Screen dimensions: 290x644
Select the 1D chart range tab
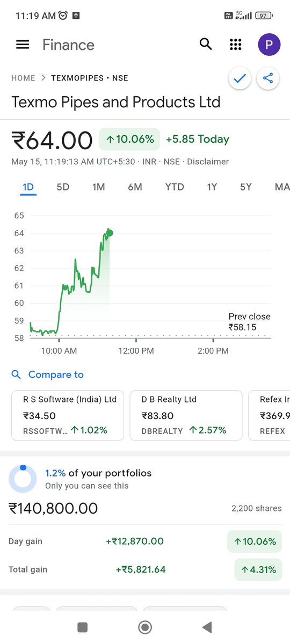point(28,187)
